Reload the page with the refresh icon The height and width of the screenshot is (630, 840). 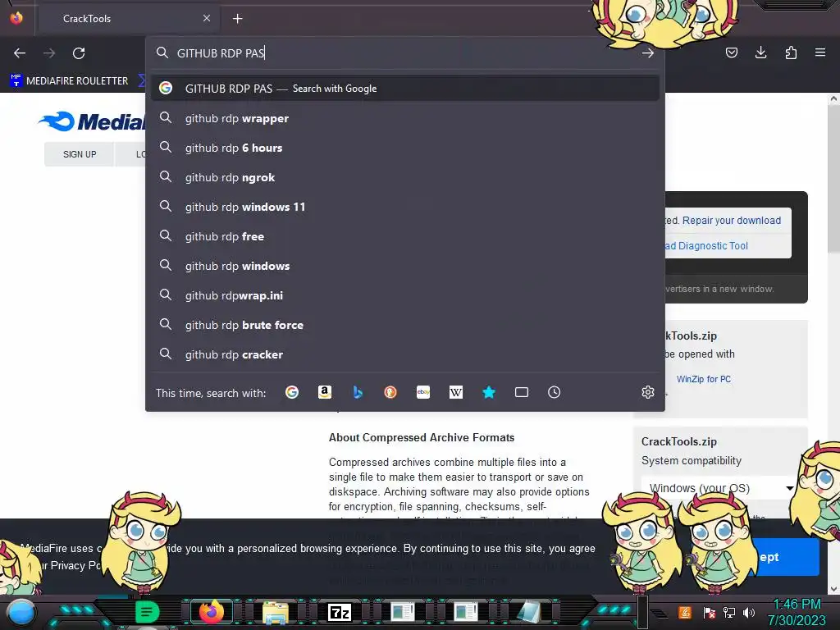tap(79, 53)
